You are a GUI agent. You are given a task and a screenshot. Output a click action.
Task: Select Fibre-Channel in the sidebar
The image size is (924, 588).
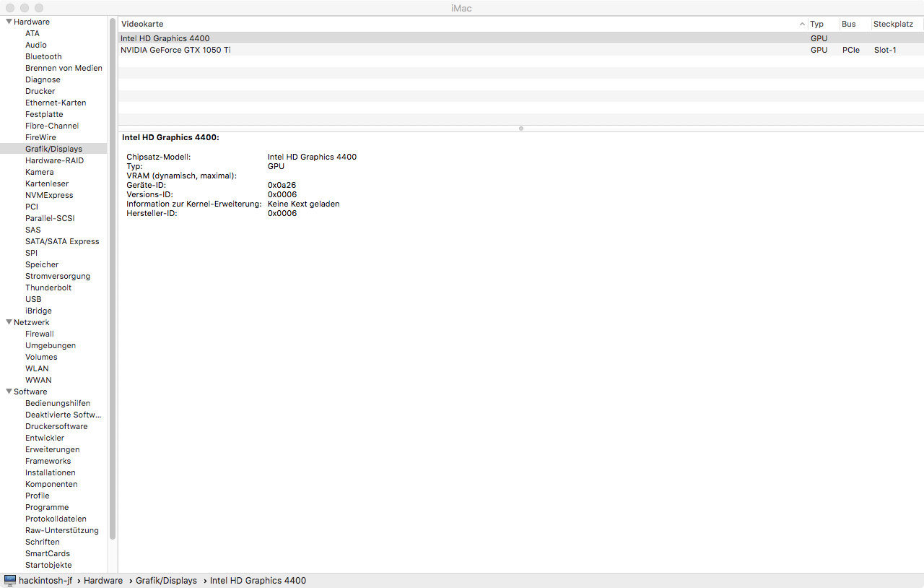click(x=52, y=126)
